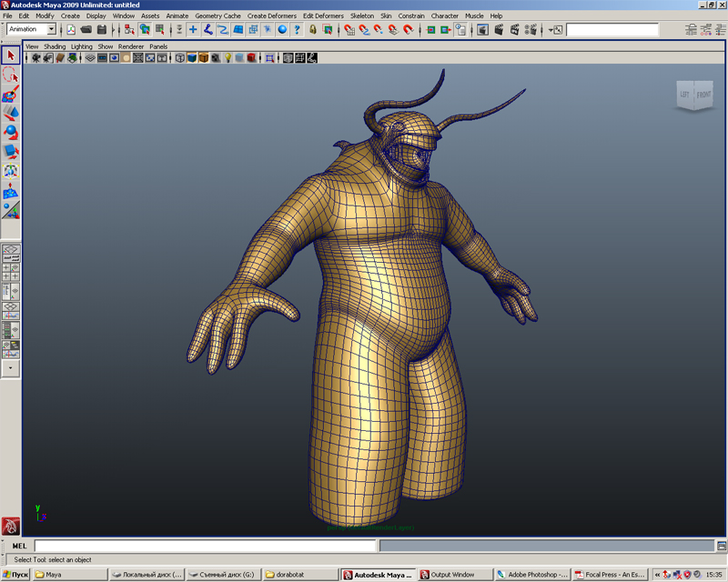Screen dimensions: 728x582
Task: Activate the Lasso Select tool
Action: click(11, 75)
